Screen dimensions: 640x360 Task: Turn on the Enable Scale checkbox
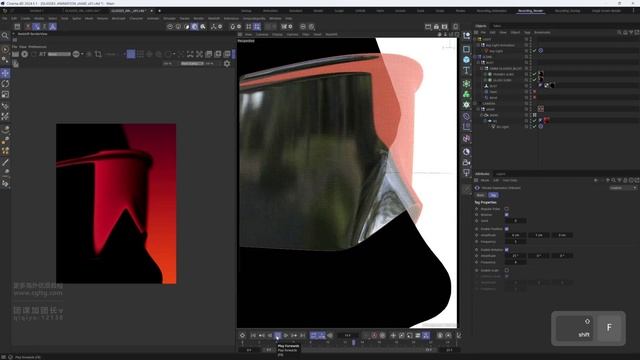click(507, 270)
